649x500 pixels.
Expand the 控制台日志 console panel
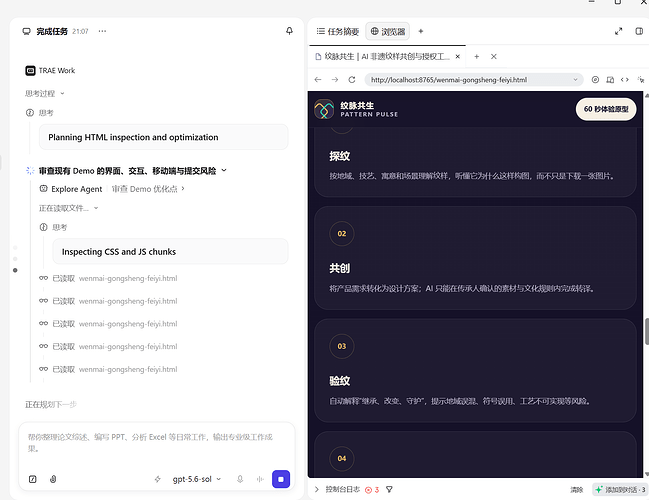tap(317, 490)
